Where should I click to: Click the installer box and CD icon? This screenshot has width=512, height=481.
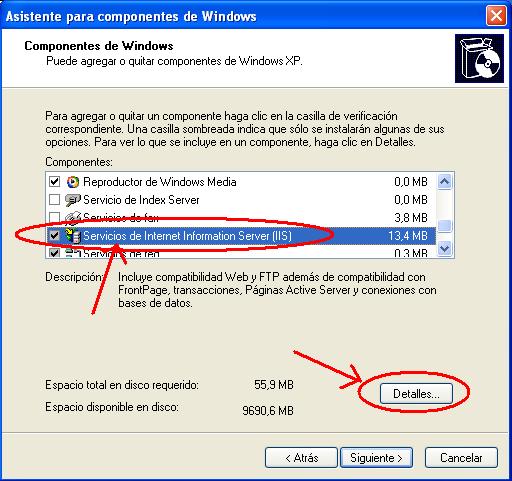(x=479, y=58)
